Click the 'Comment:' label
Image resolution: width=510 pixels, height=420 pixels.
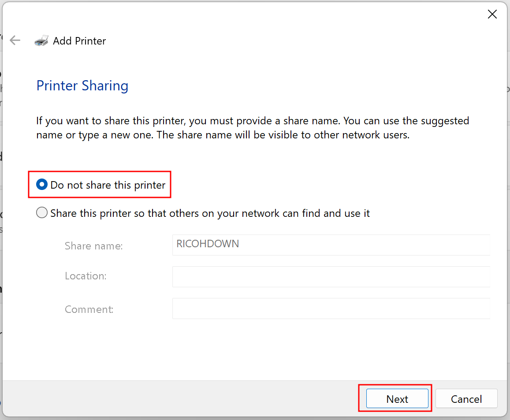(x=89, y=309)
